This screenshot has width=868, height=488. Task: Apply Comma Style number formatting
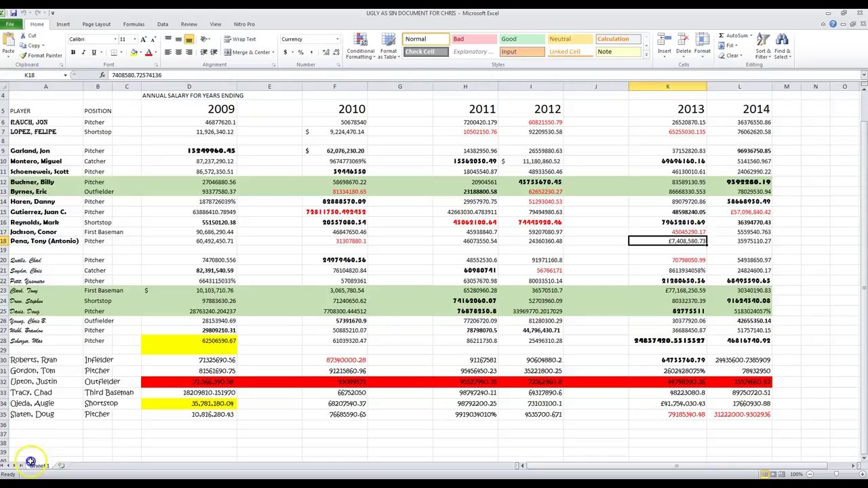click(x=311, y=52)
